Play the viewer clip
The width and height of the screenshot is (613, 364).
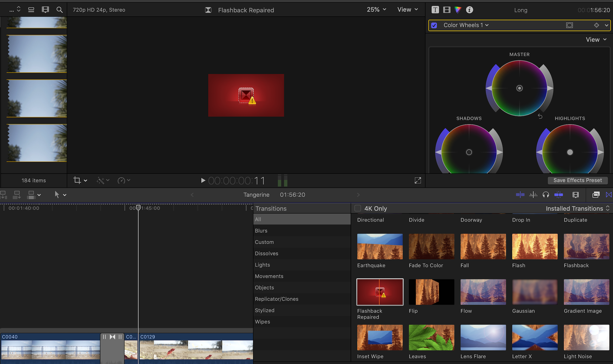pyautogui.click(x=203, y=180)
